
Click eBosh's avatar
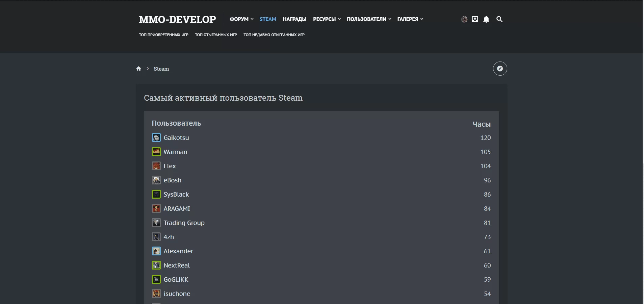coord(156,180)
